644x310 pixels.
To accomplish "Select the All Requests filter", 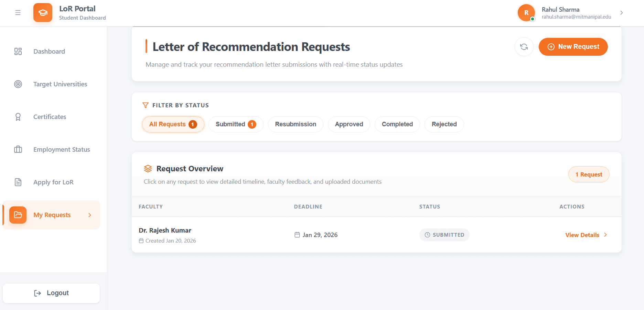I will (173, 124).
